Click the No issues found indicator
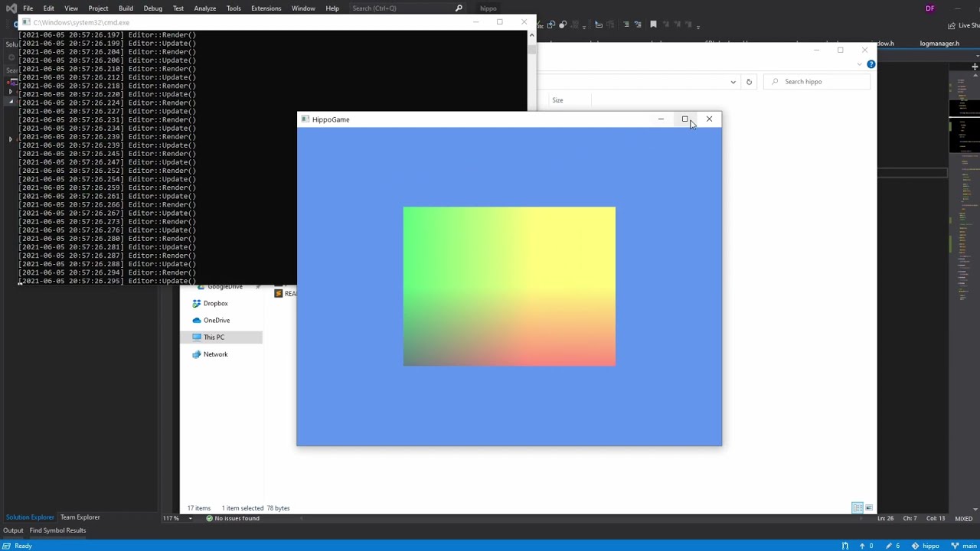 (x=232, y=519)
